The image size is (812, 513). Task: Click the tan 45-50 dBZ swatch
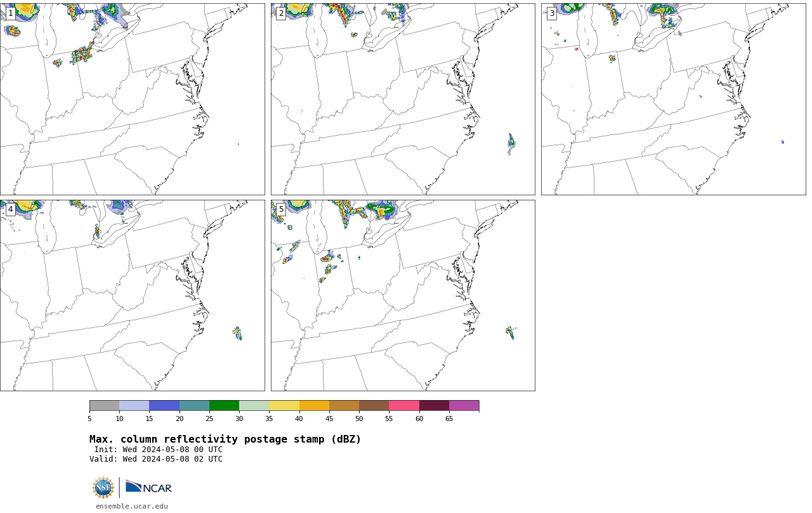pyautogui.click(x=344, y=406)
